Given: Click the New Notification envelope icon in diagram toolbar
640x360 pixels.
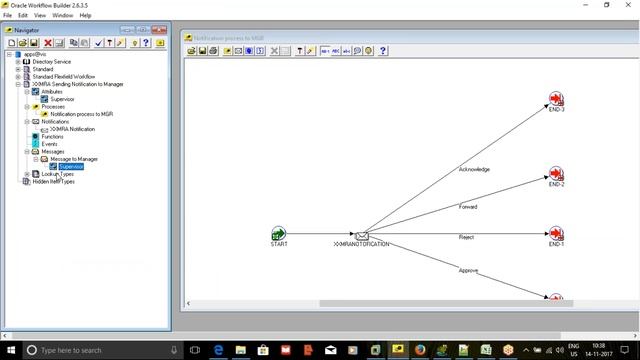Looking at the screenshot, I should tap(238, 51).
